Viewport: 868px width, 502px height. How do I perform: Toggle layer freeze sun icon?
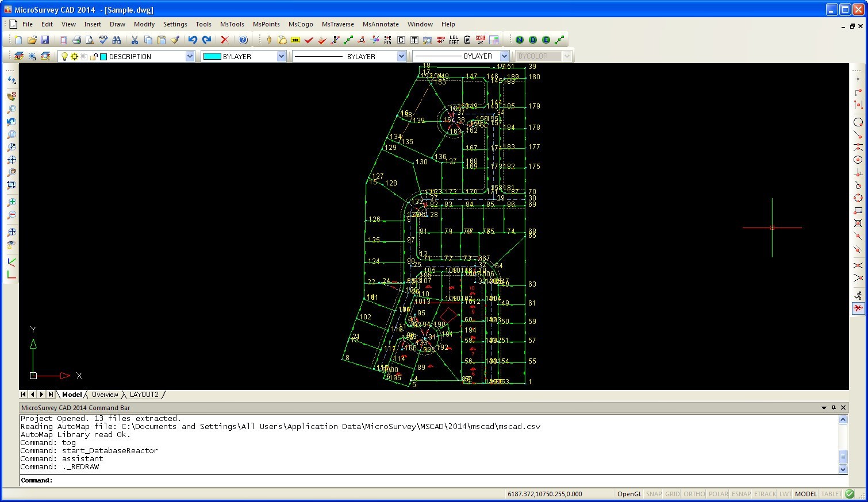click(74, 56)
